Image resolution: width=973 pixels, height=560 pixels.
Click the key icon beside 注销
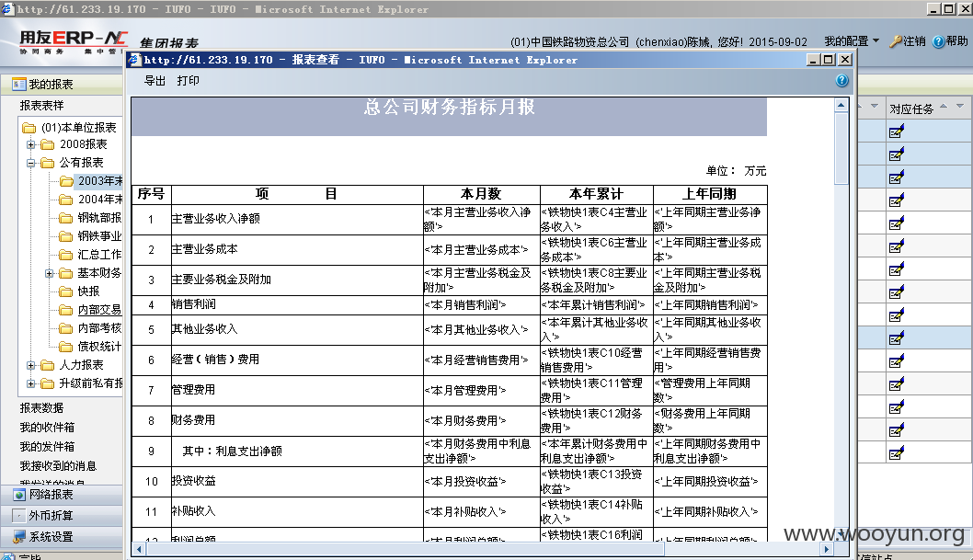pos(896,41)
